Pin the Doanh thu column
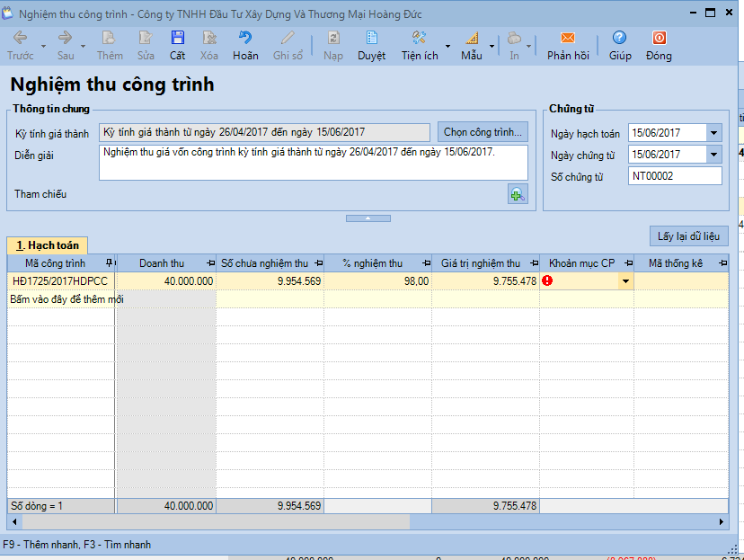The width and height of the screenshot is (744, 560). [210, 262]
